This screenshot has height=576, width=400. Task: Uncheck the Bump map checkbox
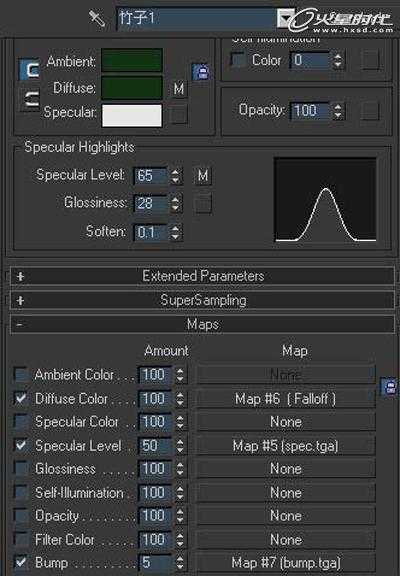tap(21, 562)
